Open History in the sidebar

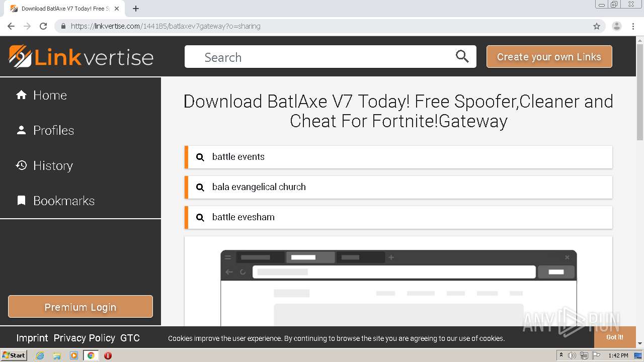coord(80,165)
